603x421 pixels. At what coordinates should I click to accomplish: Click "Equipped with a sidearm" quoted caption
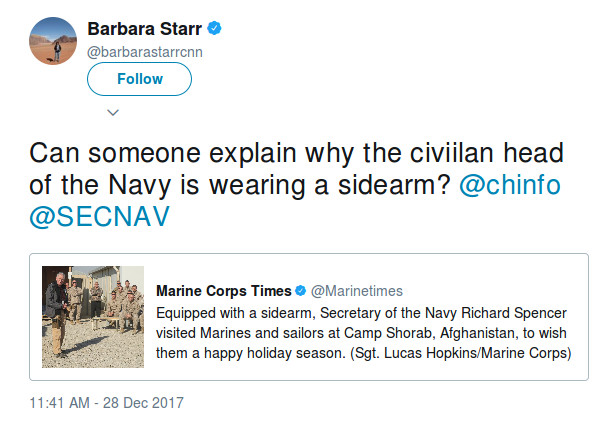[224, 311]
